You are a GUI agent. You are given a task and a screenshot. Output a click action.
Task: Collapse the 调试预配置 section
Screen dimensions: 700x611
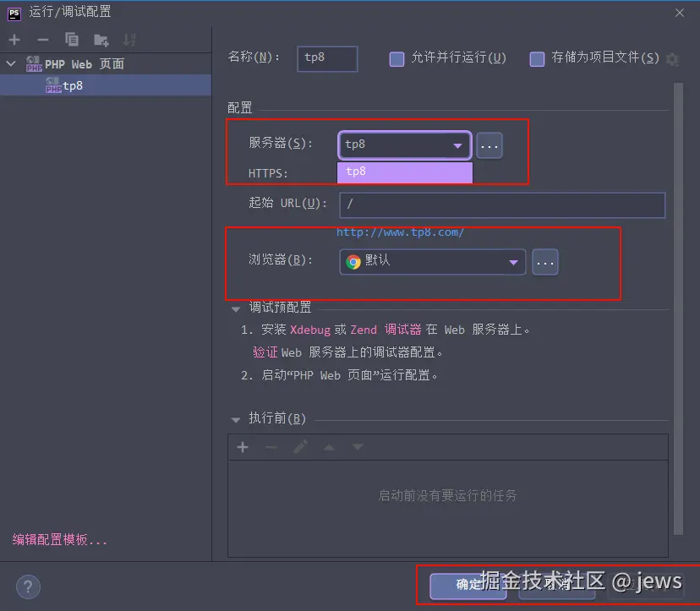click(236, 308)
